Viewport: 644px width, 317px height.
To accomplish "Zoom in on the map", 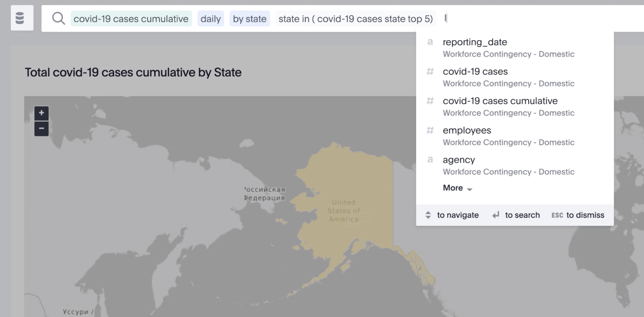I will click(41, 113).
